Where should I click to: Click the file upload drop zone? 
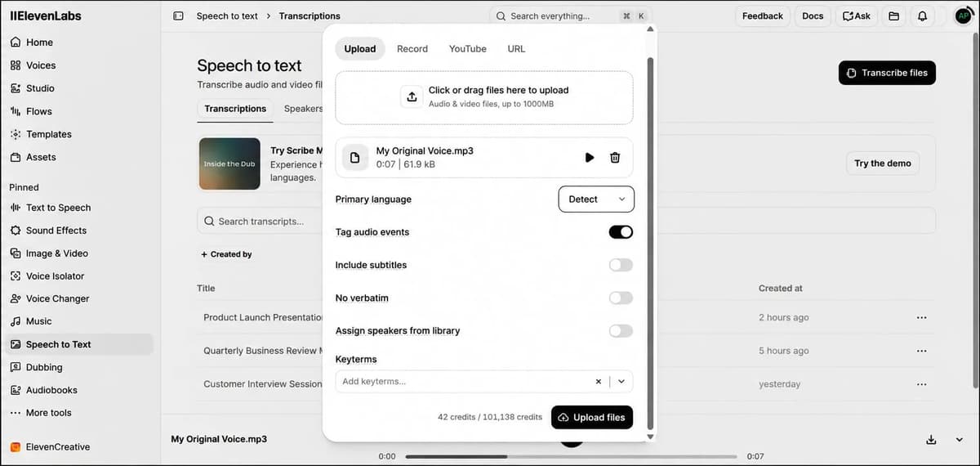tap(484, 97)
